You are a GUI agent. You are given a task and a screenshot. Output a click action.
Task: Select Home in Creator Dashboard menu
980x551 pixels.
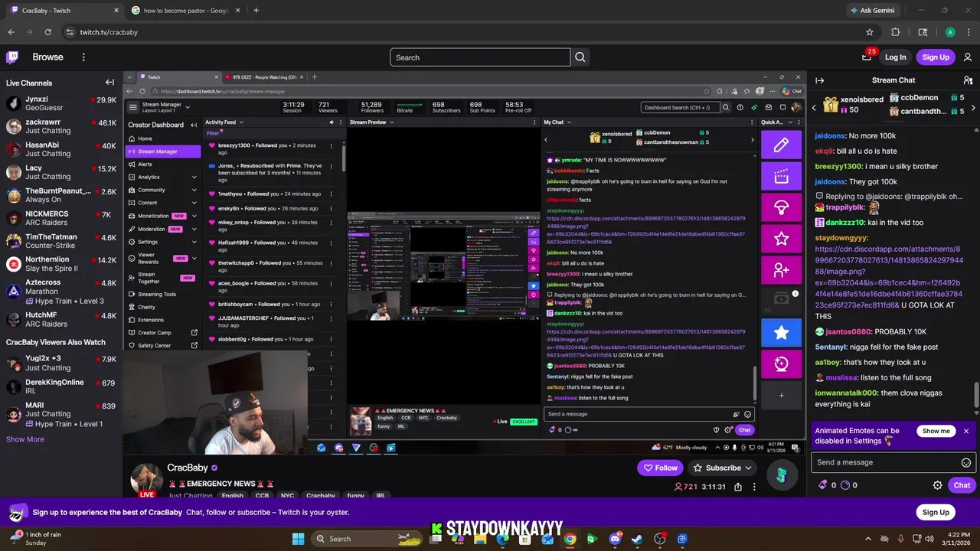click(162, 139)
